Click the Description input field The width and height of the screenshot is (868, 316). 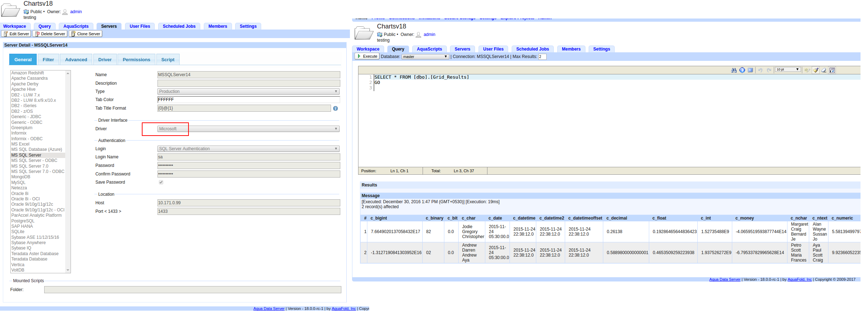[249, 84]
